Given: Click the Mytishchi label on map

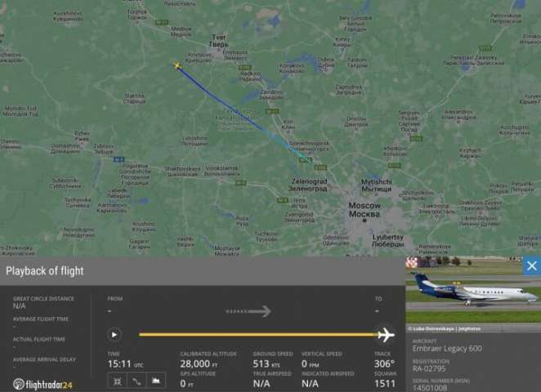Looking at the screenshot, I should point(377,185).
